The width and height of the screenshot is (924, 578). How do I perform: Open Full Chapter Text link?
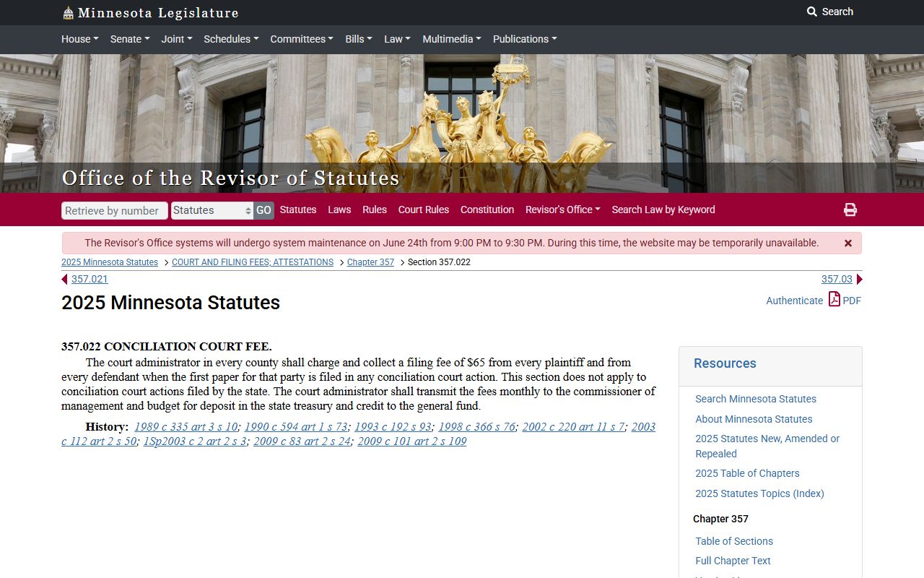pos(733,561)
